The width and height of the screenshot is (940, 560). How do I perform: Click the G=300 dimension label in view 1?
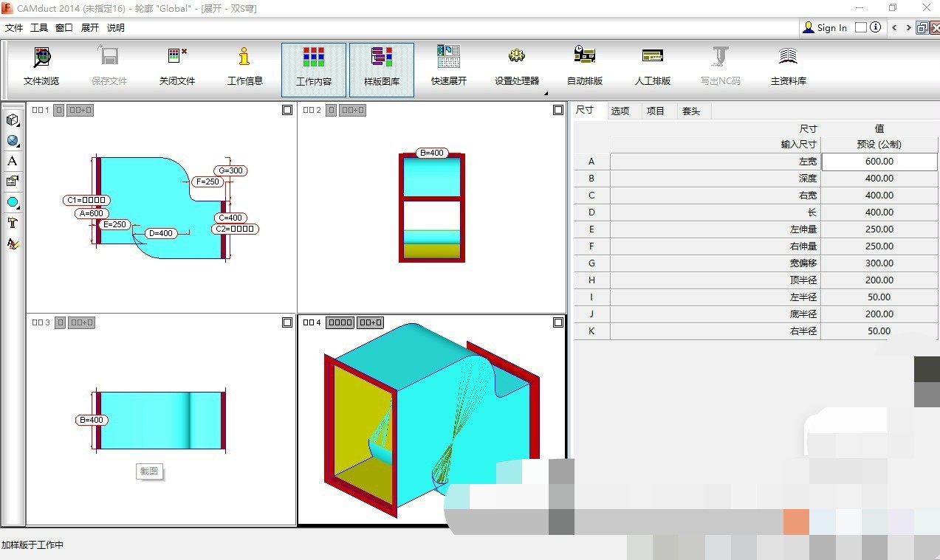tap(230, 170)
